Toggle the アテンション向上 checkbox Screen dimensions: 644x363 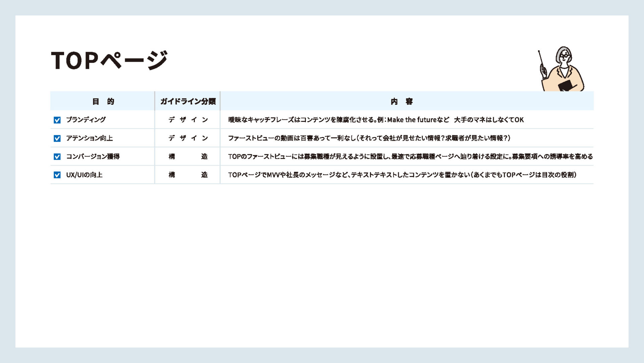pos(57,138)
